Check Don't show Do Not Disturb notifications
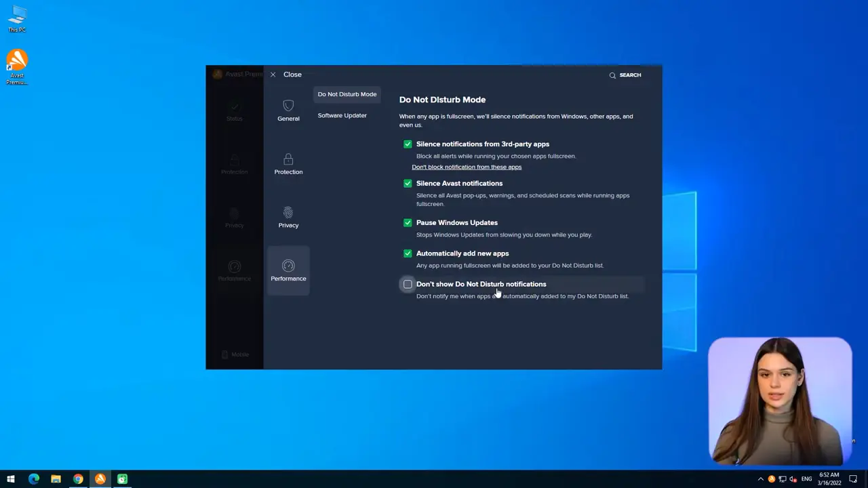 [x=408, y=285]
